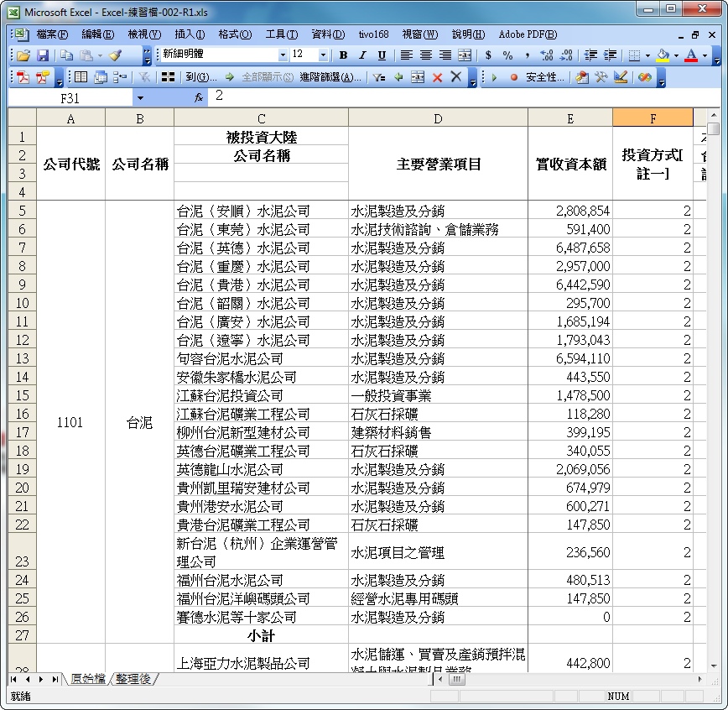The image size is (728, 710).
Task: Open the 檔案(F) menu
Action: tap(52, 34)
